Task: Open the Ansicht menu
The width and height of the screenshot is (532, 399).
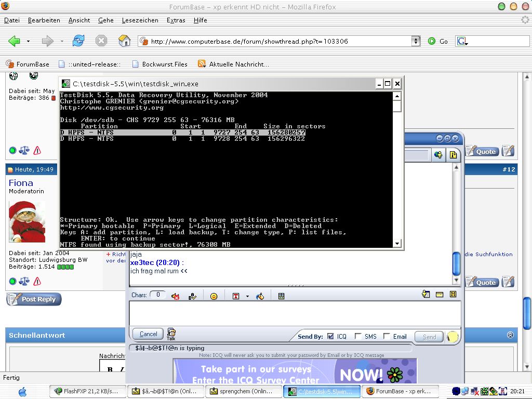Action: pos(79,20)
